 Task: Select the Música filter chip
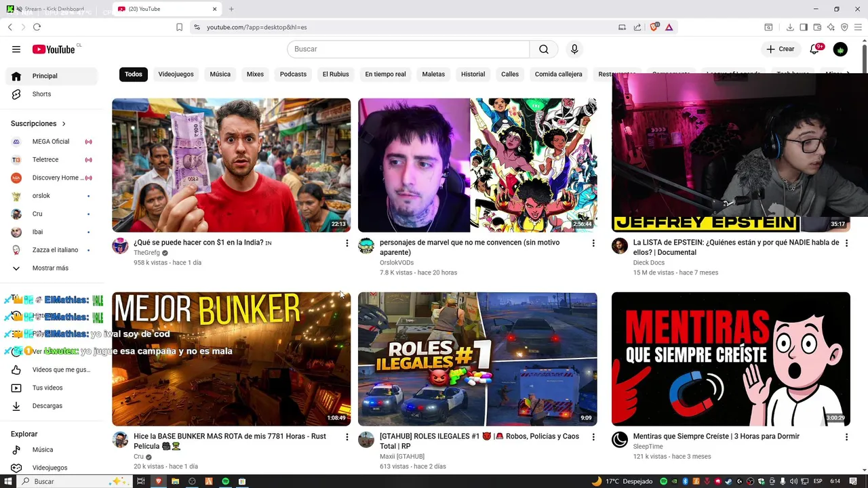pos(220,74)
